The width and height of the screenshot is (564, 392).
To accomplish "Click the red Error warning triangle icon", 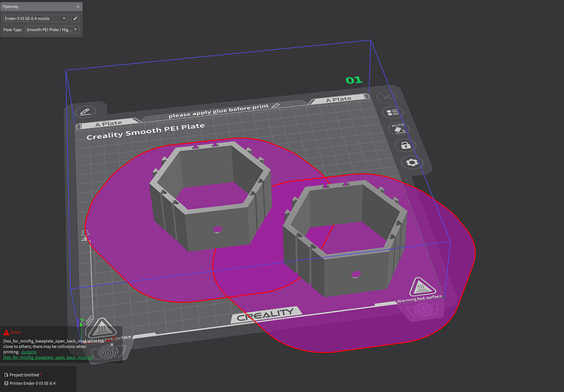I will click(6, 332).
